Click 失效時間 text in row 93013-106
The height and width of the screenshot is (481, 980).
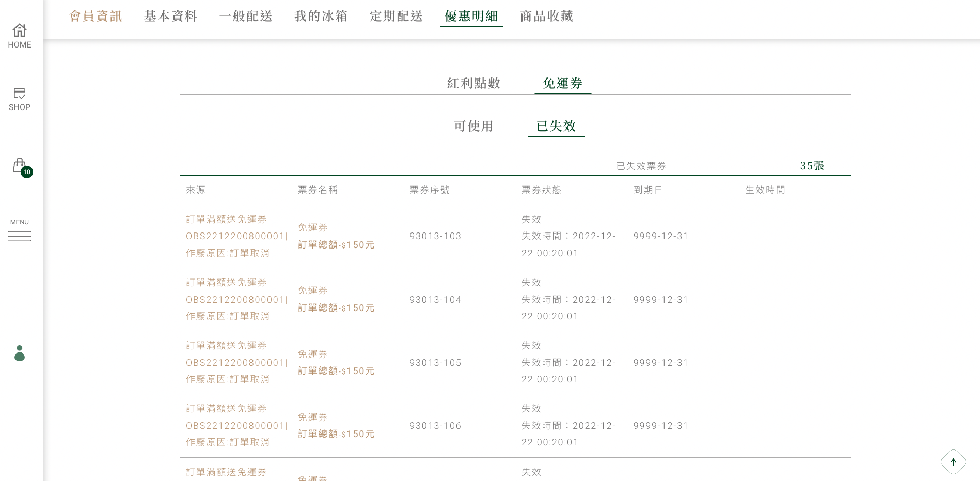[x=568, y=434]
